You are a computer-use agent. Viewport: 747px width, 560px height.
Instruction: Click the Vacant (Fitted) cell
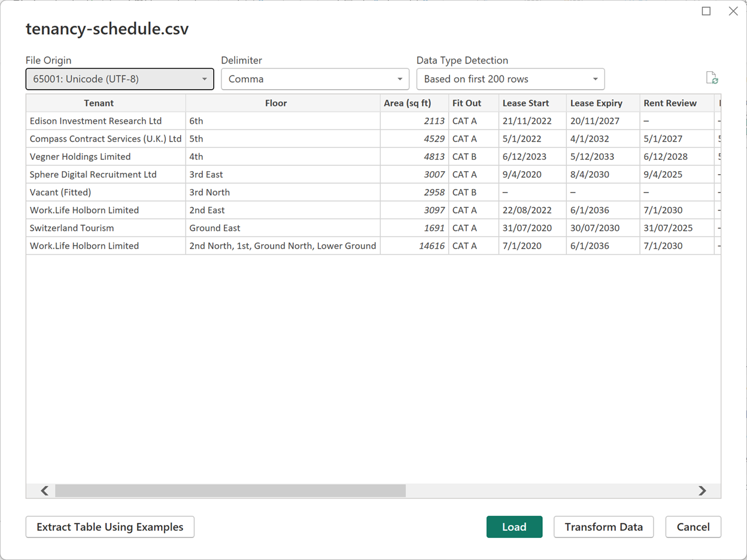pyautogui.click(x=106, y=193)
